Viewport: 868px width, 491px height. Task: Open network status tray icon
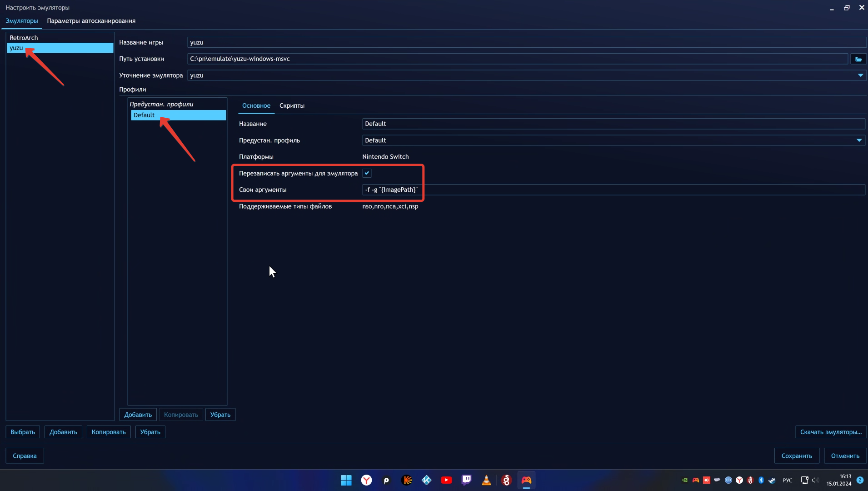804,480
